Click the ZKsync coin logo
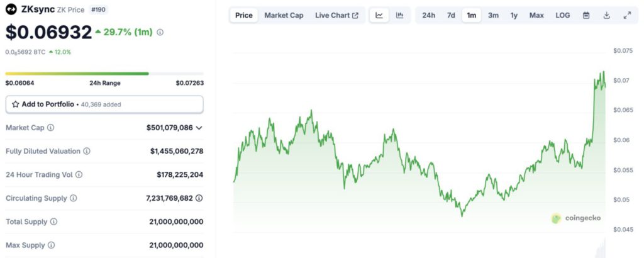Screen dimensions: 644x258 pos(11,9)
